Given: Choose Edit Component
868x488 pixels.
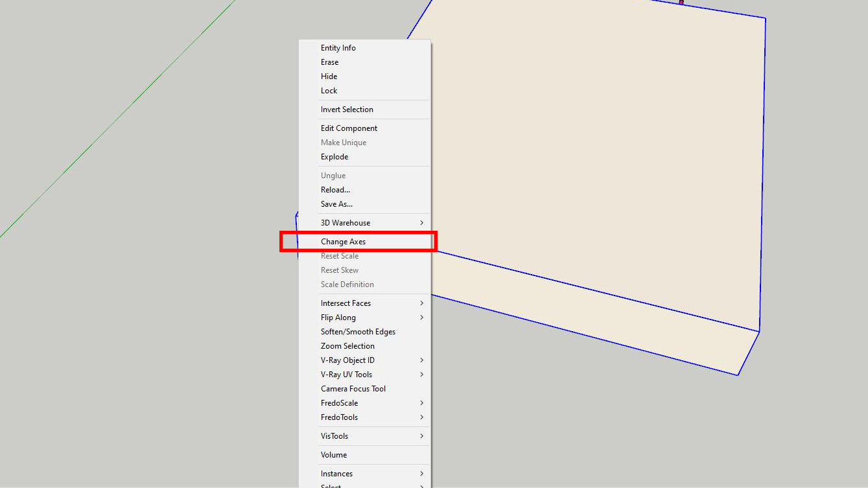Looking at the screenshot, I should click(x=349, y=128).
